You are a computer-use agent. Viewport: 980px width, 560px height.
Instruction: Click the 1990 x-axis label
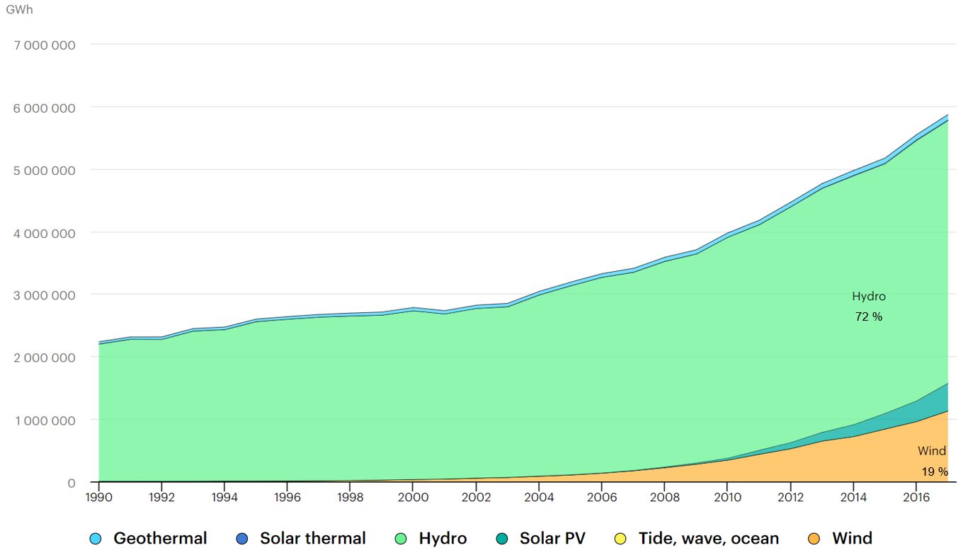pos(99,497)
